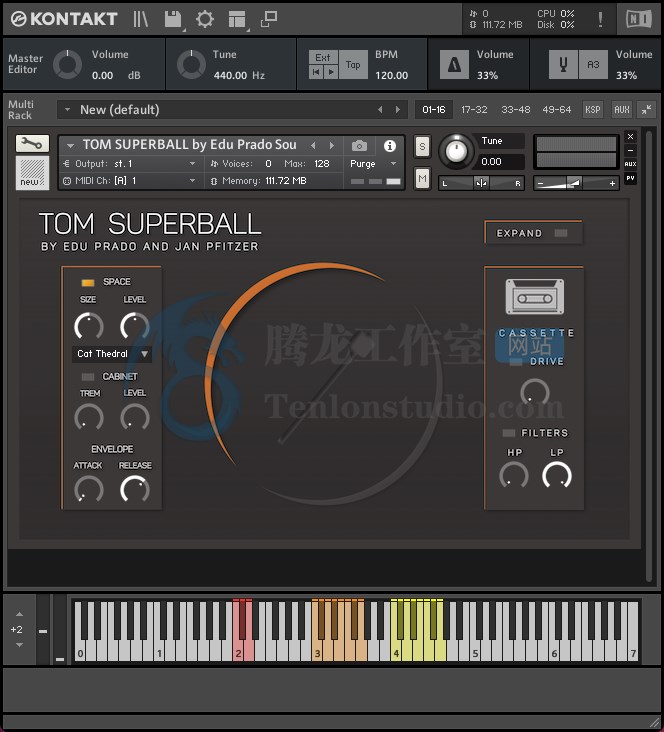The width and height of the screenshot is (664, 732).
Task: Click the cassette tape icon
Action: 535,297
